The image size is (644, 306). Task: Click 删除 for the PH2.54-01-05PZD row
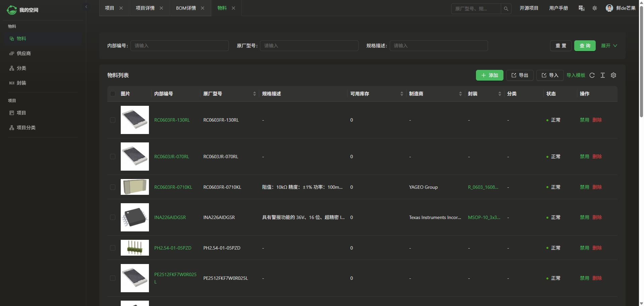pos(597,248)
